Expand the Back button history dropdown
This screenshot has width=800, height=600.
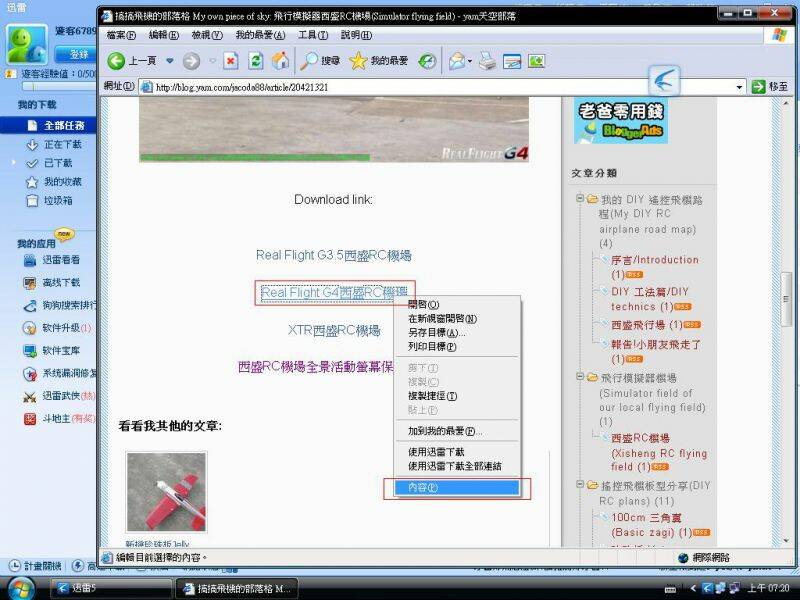tap(169, 61)
